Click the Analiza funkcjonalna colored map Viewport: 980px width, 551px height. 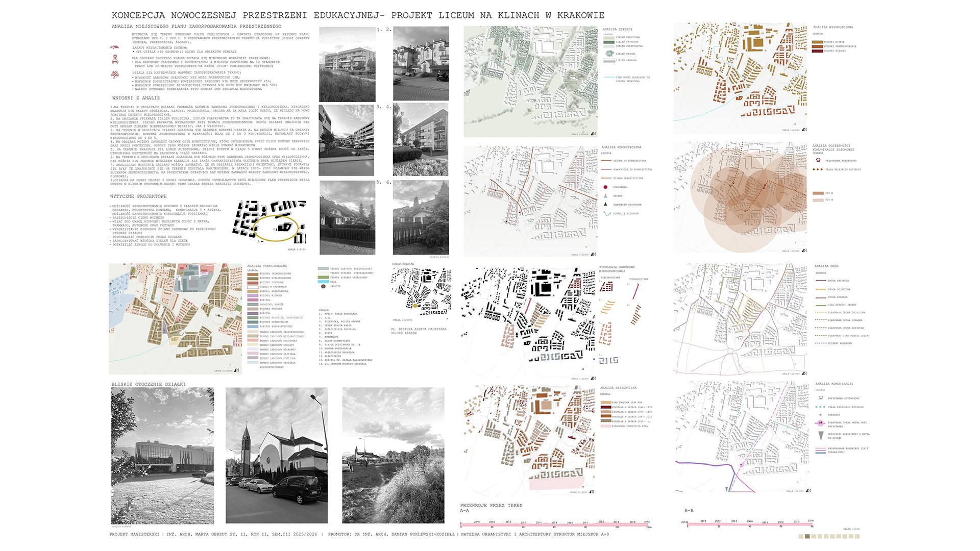tap(176, 319)
